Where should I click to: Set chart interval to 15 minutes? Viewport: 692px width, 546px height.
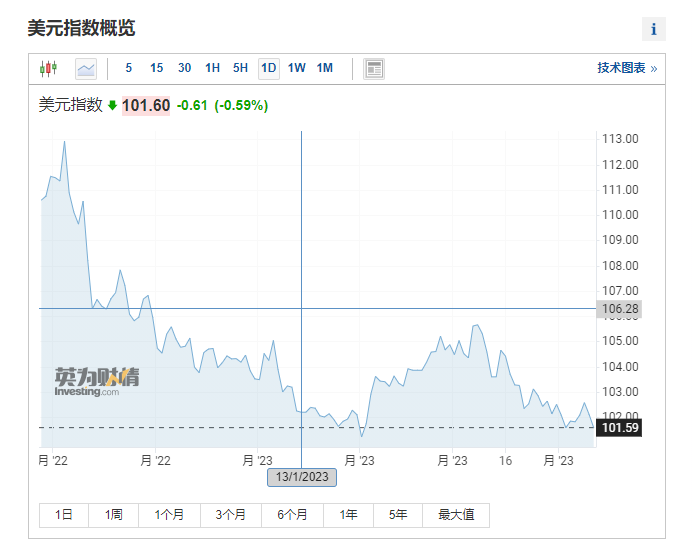(x=156, y=68)
